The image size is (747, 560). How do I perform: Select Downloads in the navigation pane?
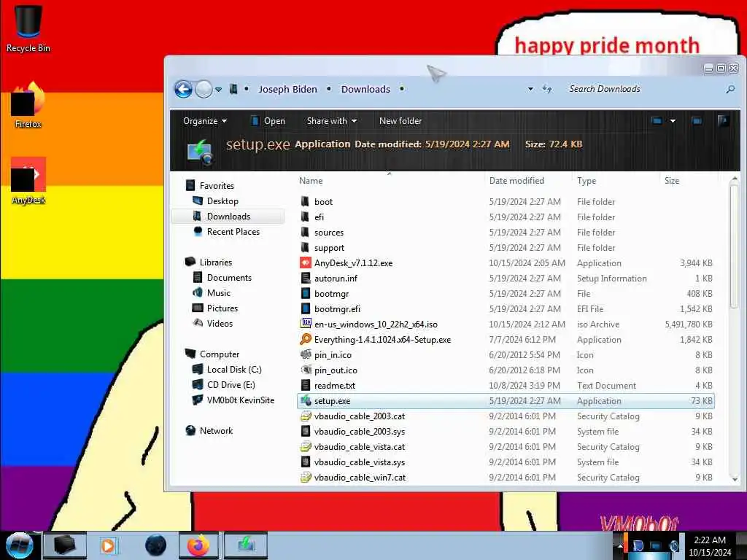tap(228, 216)
